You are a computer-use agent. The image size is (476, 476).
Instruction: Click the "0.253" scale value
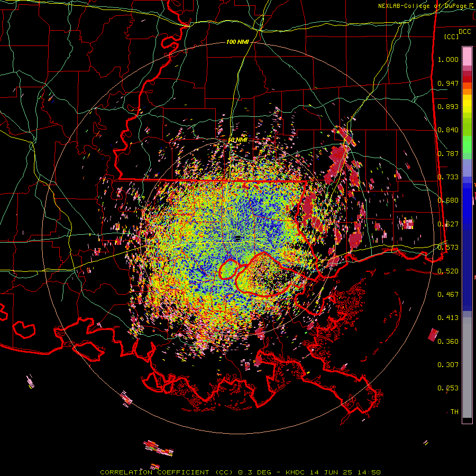point(448,388)
